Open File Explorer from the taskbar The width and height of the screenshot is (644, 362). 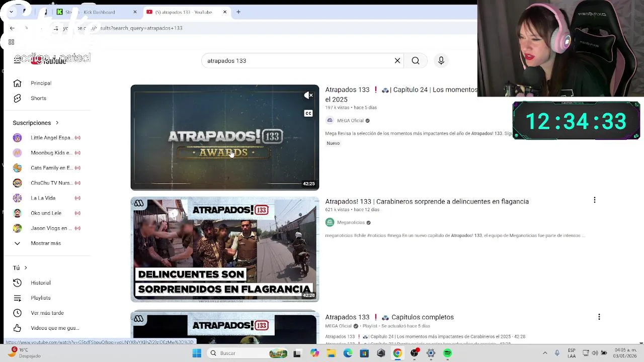(331, 353)
